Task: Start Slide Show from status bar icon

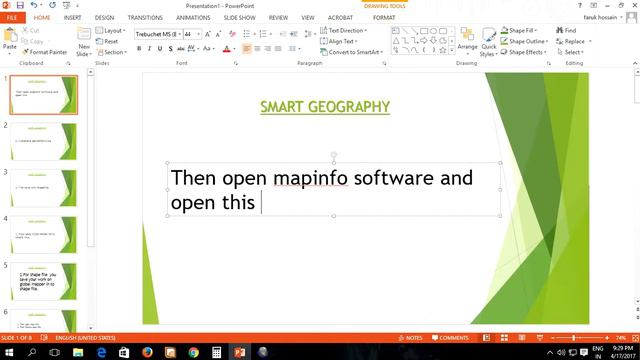Action: pos(540,338)
